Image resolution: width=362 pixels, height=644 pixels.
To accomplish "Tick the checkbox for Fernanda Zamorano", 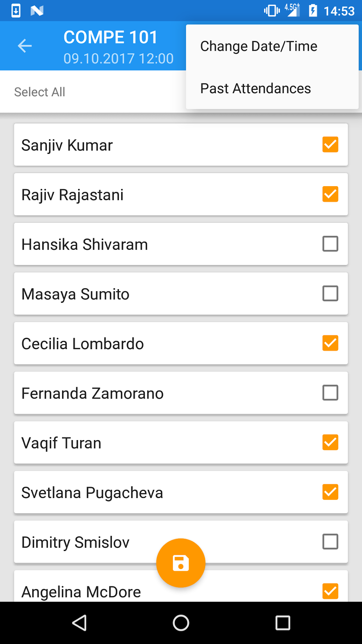I will click(x=330, y=393).
